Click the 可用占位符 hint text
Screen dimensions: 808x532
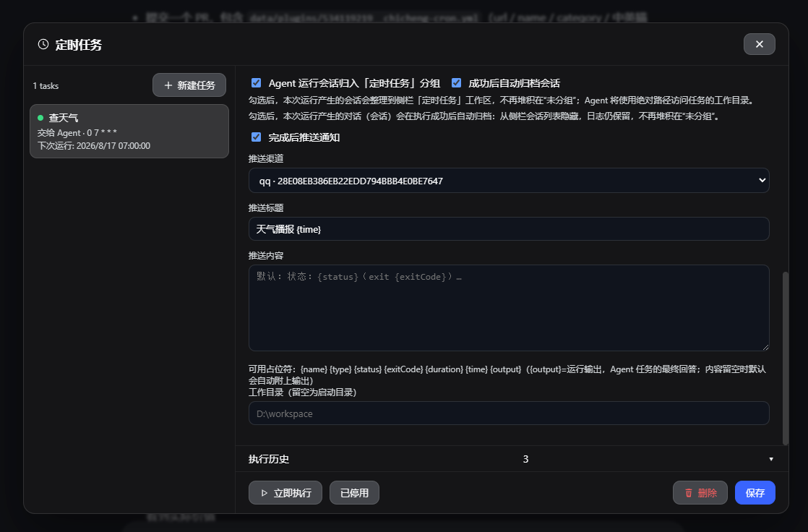[x=507, y=374]
